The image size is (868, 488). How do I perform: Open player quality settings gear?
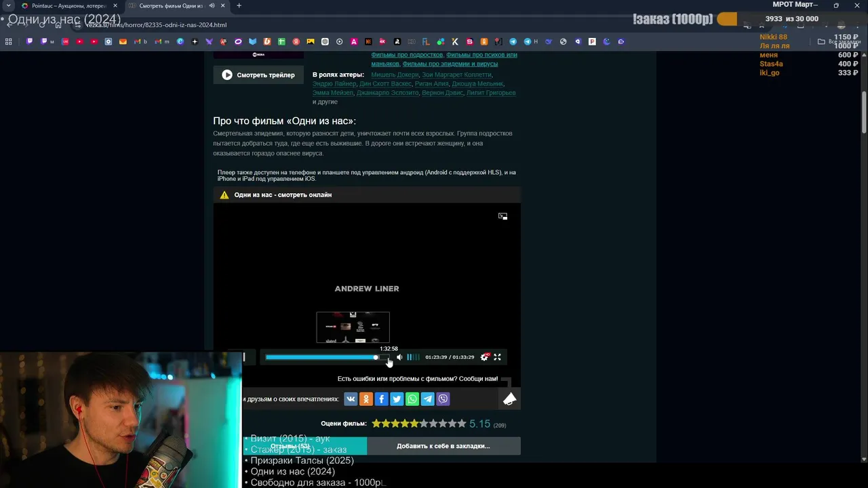(x=484, y=357)
